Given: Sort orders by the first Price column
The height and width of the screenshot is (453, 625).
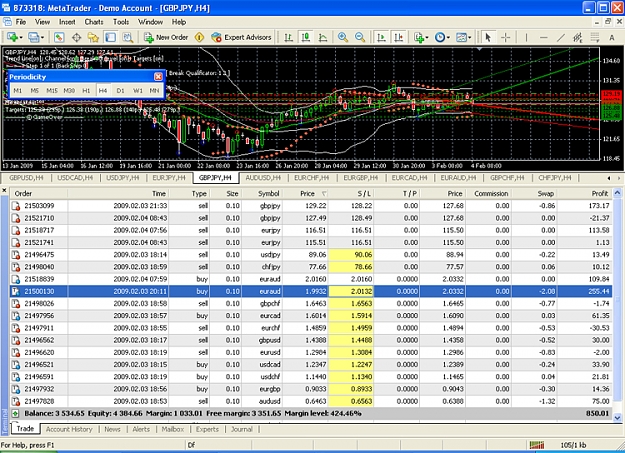Looking at the screenshot, I should (305, 194).
